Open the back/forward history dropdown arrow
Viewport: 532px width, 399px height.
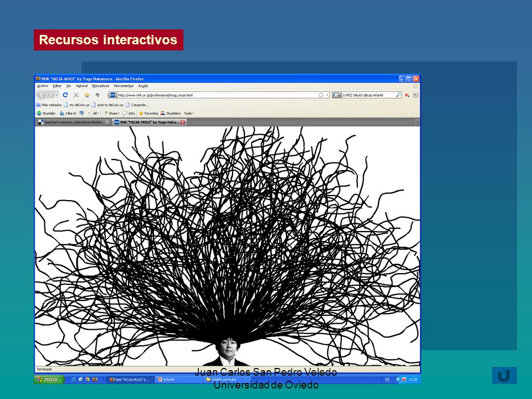(x=57, y=95)
